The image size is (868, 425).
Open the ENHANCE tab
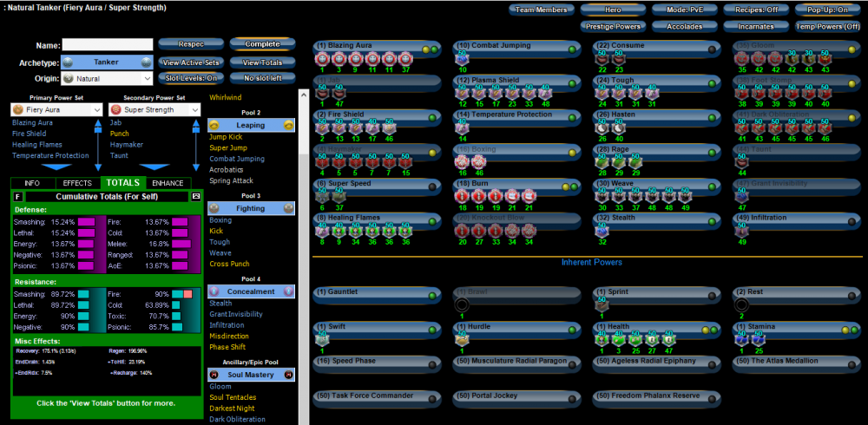168,183
